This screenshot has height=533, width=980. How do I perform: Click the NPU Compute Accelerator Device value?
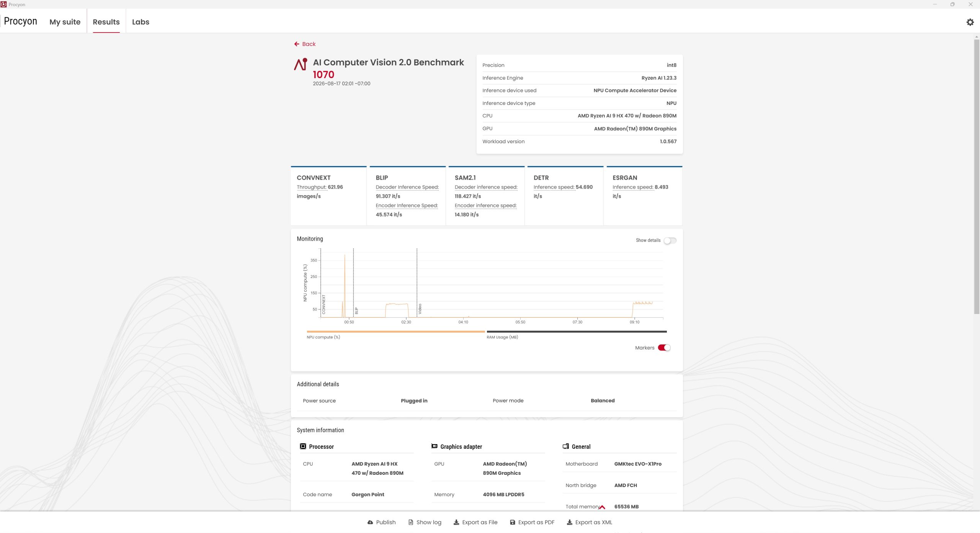click(635, 90)
